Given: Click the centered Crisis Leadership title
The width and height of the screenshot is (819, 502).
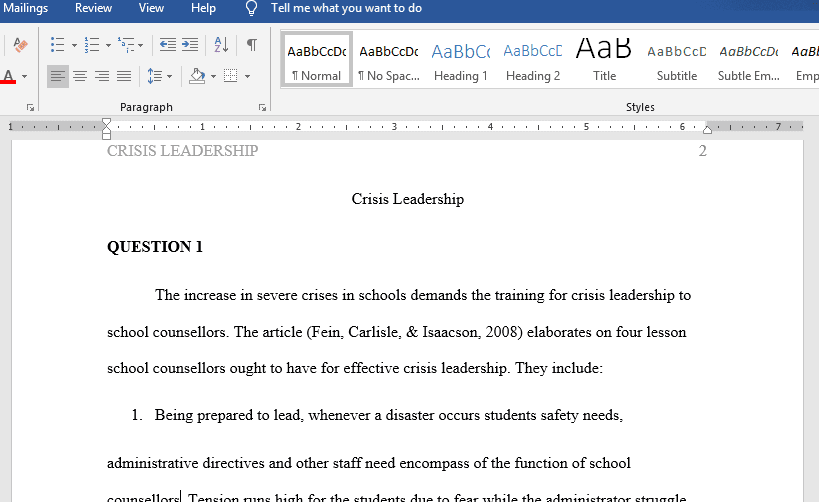Looking at the screenshot, I should [x=407, y=199].
